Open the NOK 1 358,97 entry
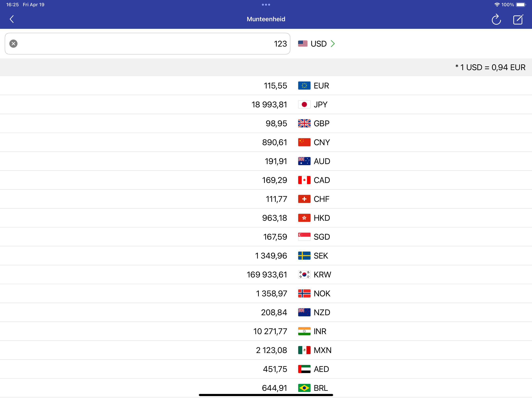Screen dimensions: 532x399 click(266, 293)
